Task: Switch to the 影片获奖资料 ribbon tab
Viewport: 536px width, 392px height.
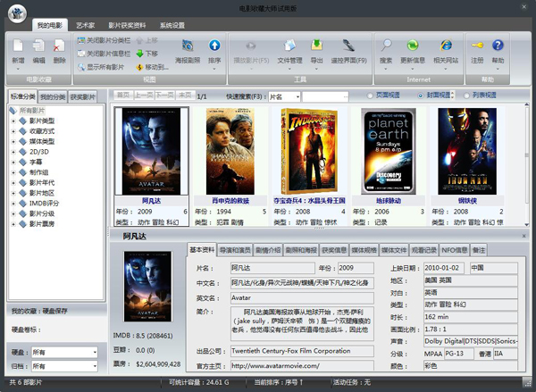Action: point(127,25)
